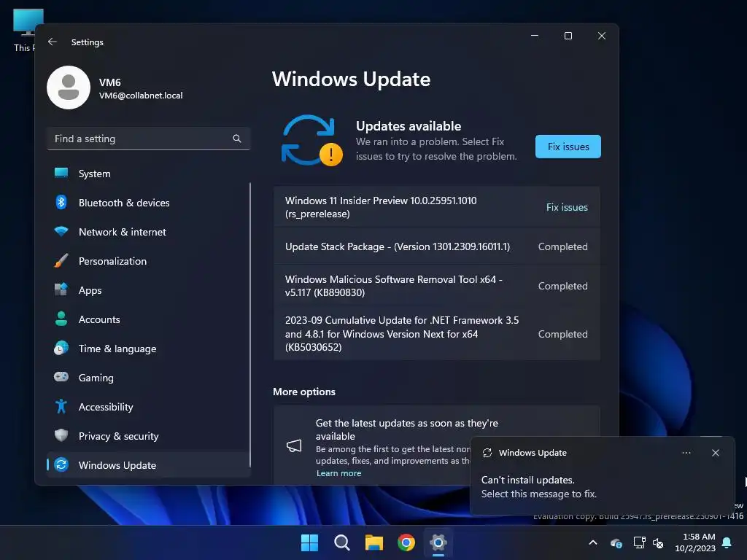Open Apps settings
This screenshot has height=560, width=747.
click(148, 290)
